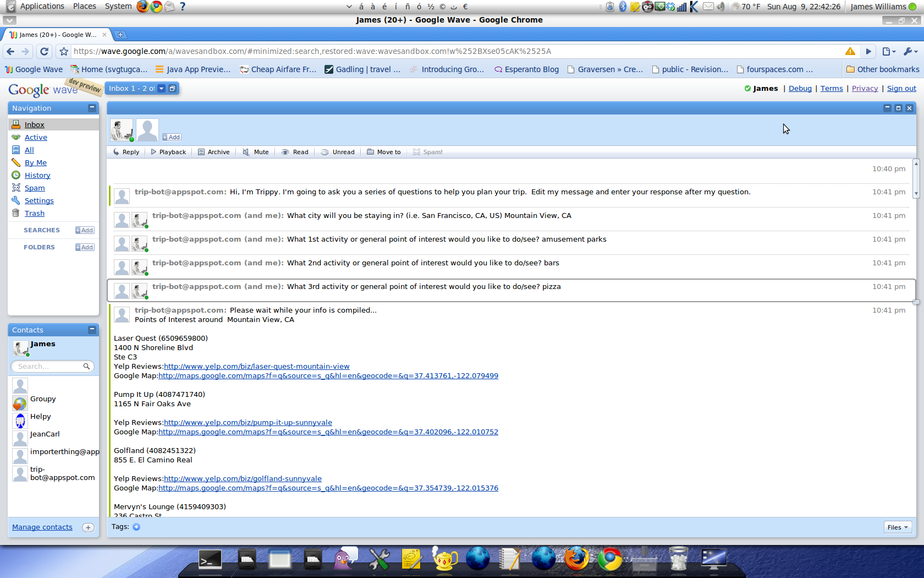This screenshot has width=924, height=578.
Task: Close the James (20+) Google Wave tab
Action: (x=105, y=35)
